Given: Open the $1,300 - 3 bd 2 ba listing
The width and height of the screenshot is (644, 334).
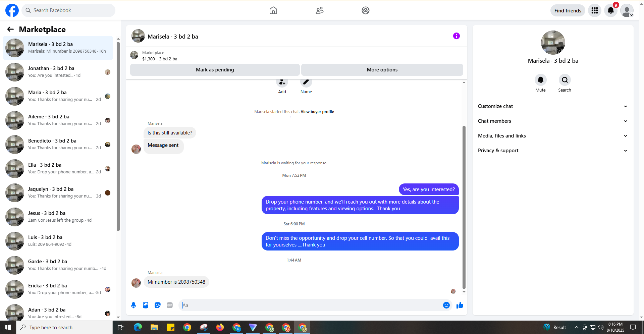Looking at the screenshot, I should pyautogui.click(x=160, y=59).
